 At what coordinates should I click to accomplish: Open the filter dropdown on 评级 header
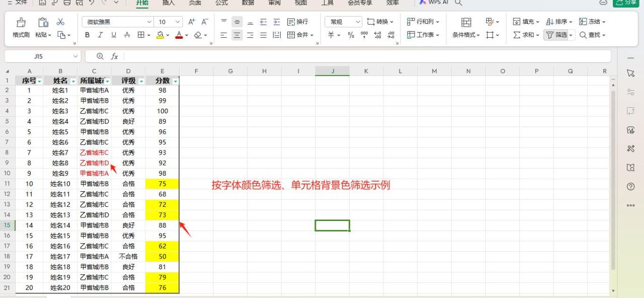pos(141,81)
